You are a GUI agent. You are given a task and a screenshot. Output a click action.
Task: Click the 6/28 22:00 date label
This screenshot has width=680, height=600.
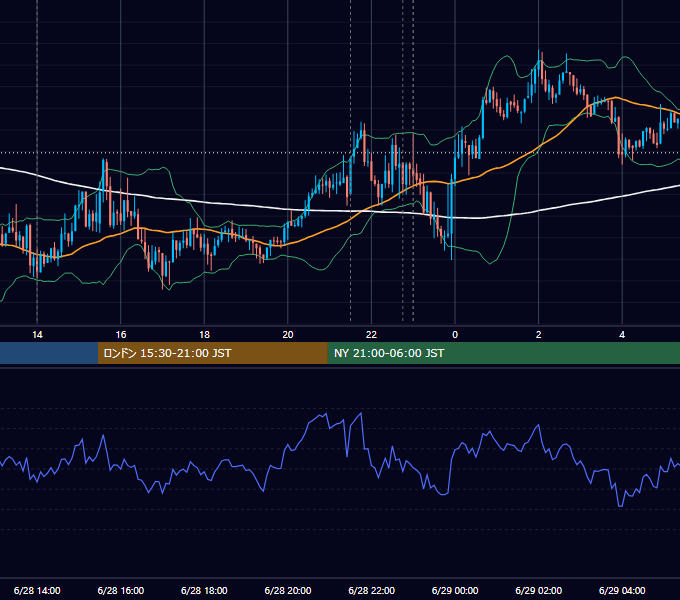[372, 590]
